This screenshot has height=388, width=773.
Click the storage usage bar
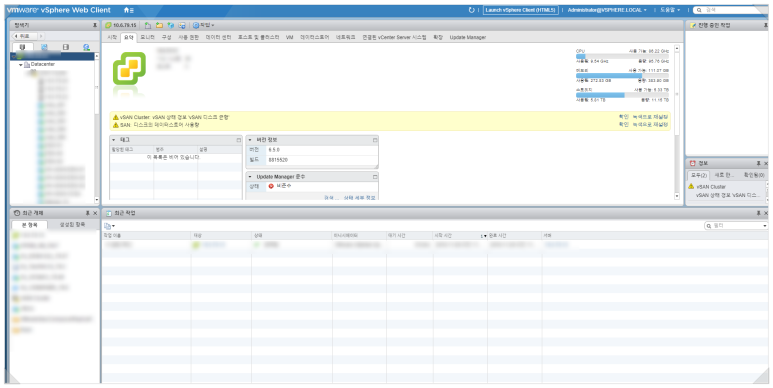pyautogui.click(x=622, y=95)
